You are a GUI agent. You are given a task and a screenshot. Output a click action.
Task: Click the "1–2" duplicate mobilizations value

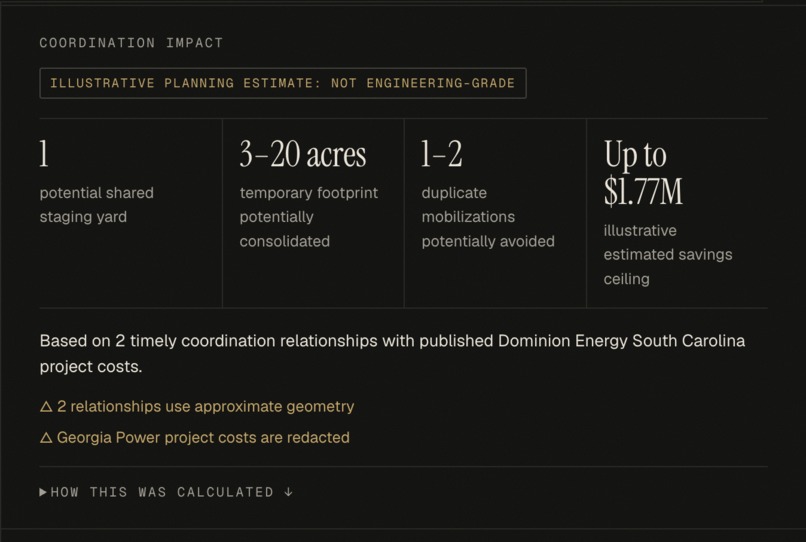click(442, 154)
